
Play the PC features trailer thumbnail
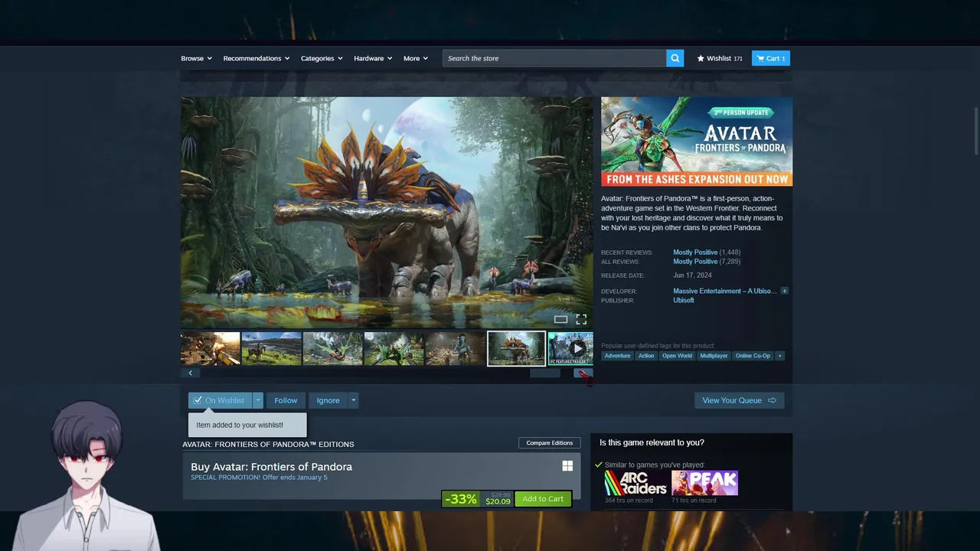point(570,348)
